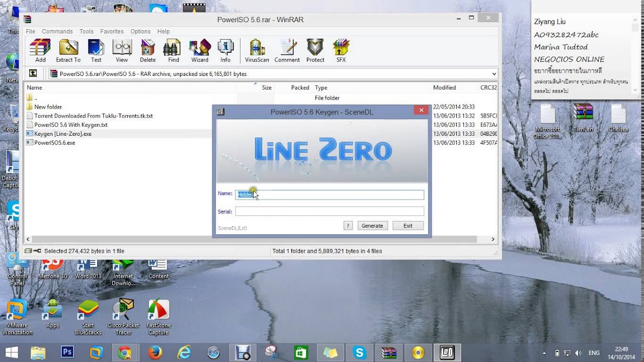Run VirusScan from the toolbar
Image resolution: width=644 pixels, height=362 pixels.
coord(257,51)
